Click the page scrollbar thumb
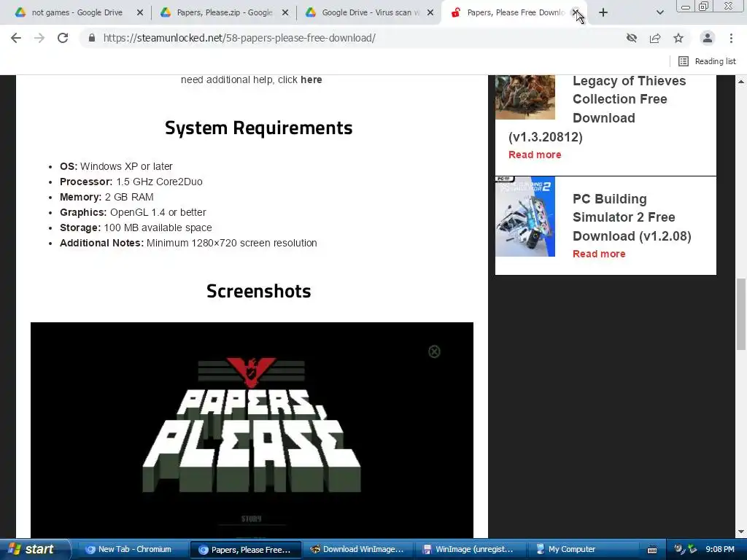Image resolution: width=747 pixels, height=560 pixels. point(741,314)
